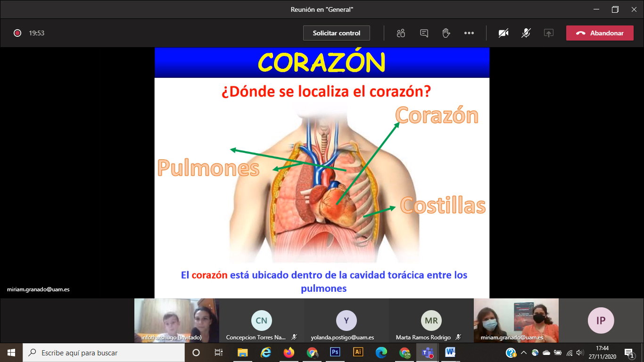The height and width of the screenshot is (362, 644).
Task: Unmute the microphone
Action: (x=526, y=33)
